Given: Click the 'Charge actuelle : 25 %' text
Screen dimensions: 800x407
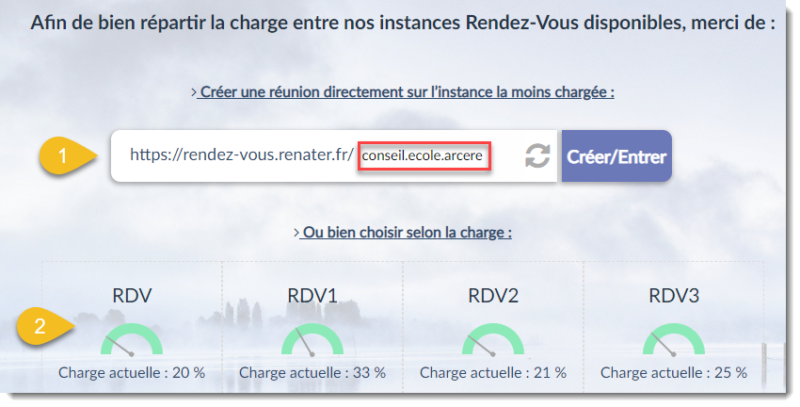Looking at the screenshot, I should (673, 372).
